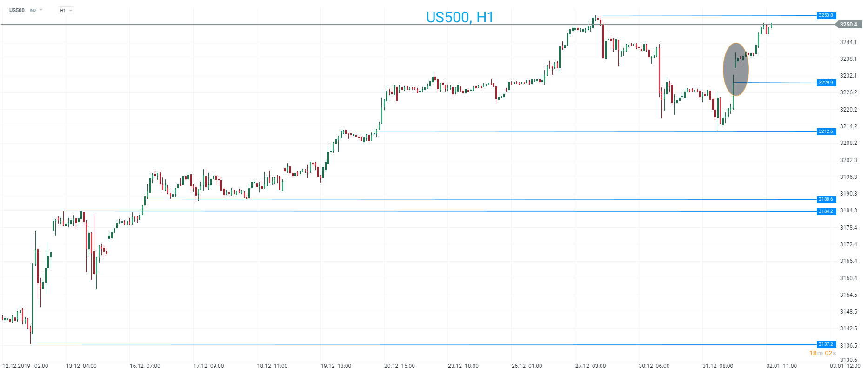Click the current price marker 3250.4

pyautogui.click(x=848, y=25)
